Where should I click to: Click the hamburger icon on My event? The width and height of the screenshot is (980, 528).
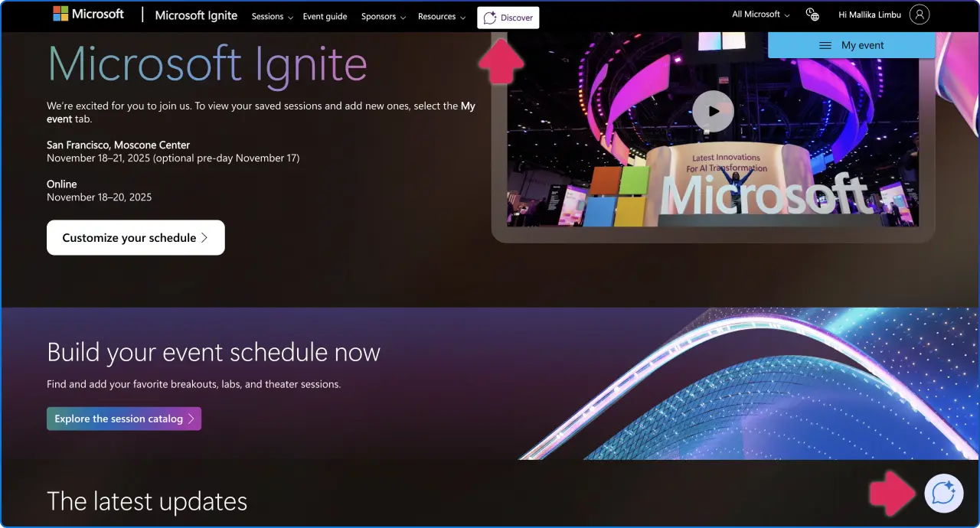[x=826, y=45]
